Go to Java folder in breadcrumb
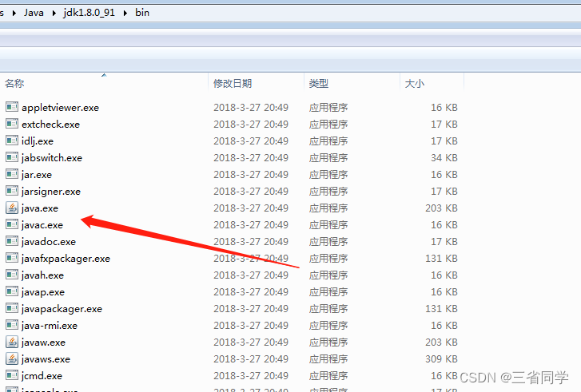This screenshot has height=392, width=581. coord(34,13)
